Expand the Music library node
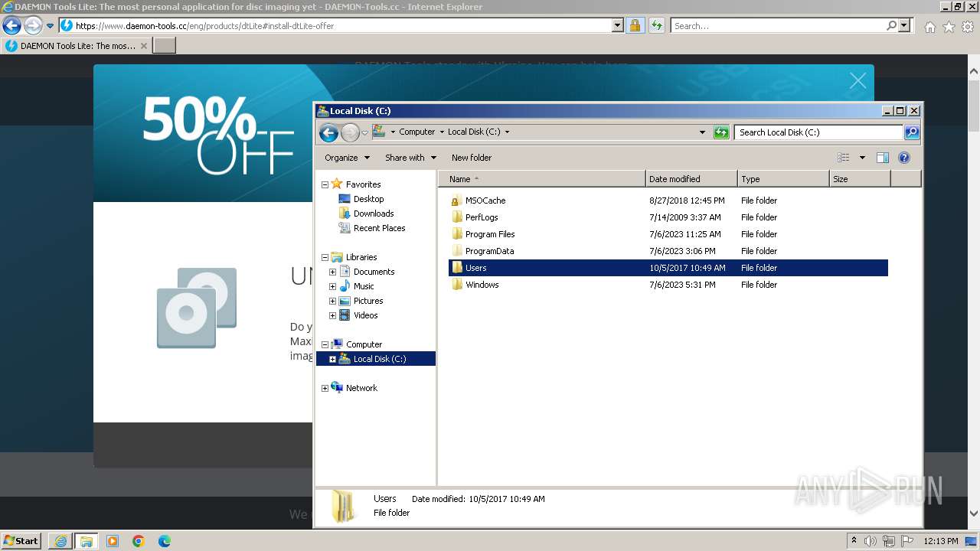The width and height of the screenshot is (980, 551). click(332, 286)
